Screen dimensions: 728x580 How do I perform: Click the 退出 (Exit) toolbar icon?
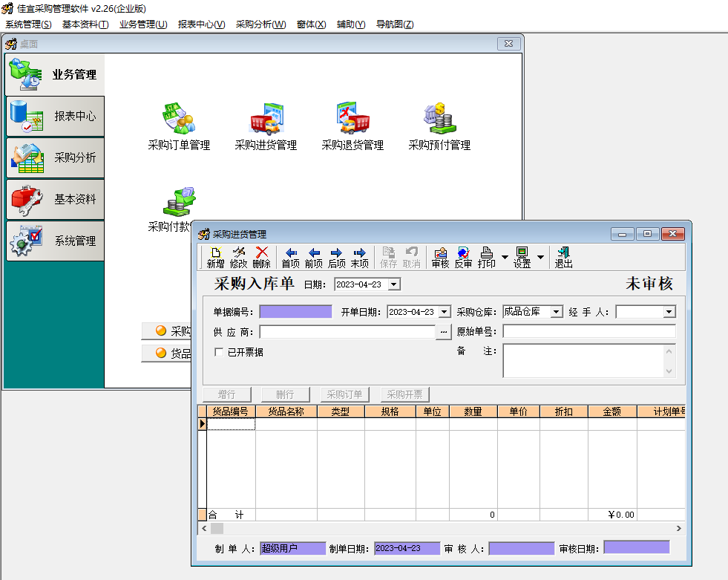pyautogui.click(x=563, y=258)
